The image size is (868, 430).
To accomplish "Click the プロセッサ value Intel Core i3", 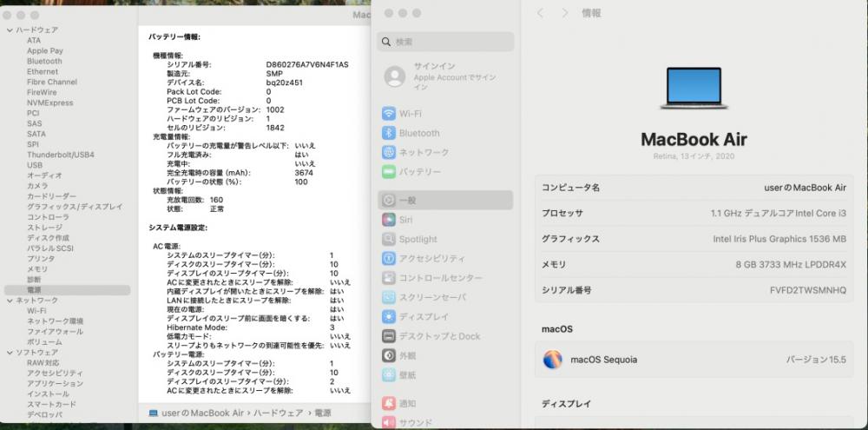I will click(x=779, y=214).
